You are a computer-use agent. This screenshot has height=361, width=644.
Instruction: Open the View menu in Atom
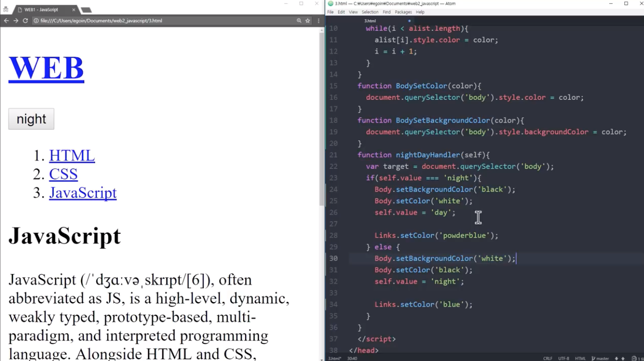[353, 12]
